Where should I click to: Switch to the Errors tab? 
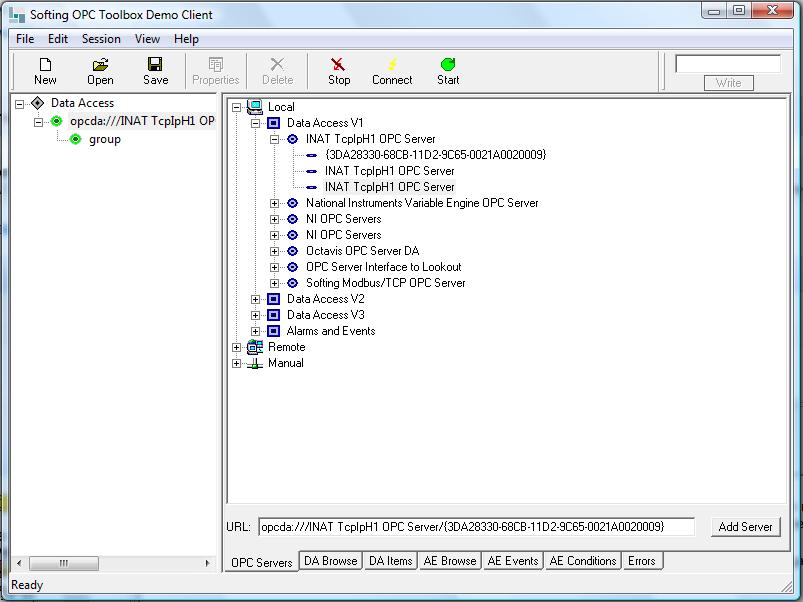tap(642, 561)
